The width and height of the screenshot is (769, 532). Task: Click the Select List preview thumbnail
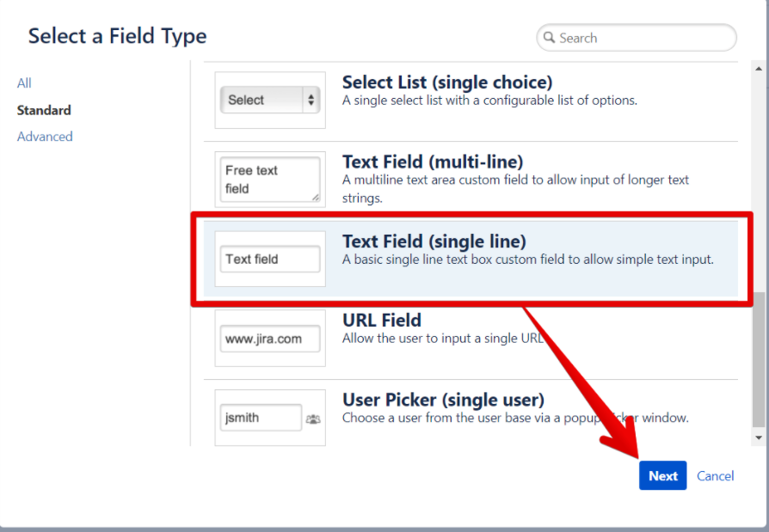(269, 99)
